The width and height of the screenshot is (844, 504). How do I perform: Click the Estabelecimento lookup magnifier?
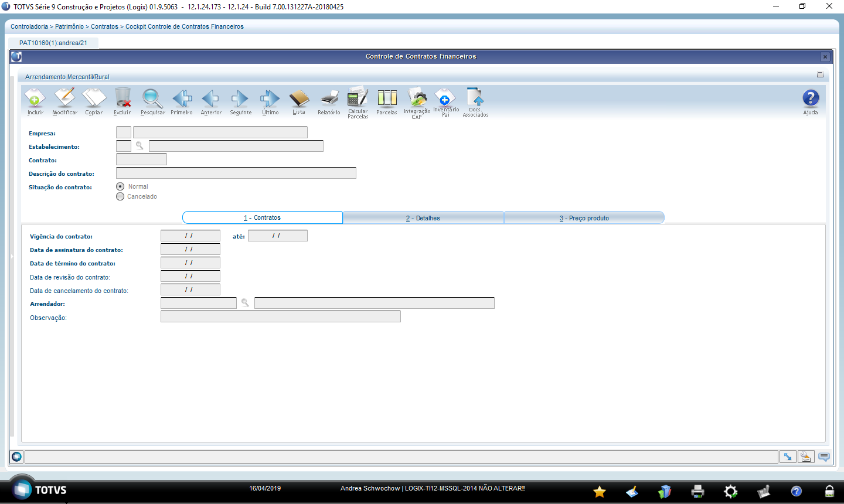pyautogui.click(x=139, y=146)
